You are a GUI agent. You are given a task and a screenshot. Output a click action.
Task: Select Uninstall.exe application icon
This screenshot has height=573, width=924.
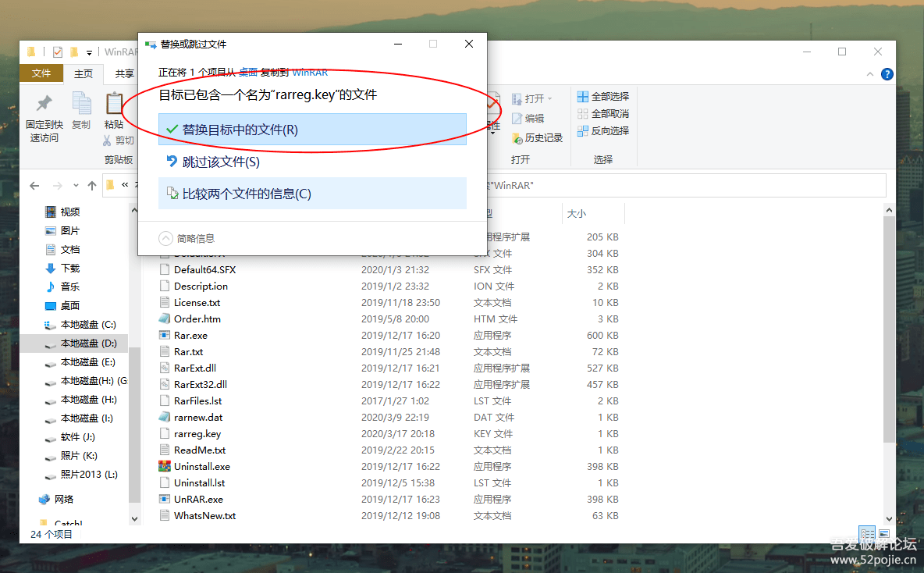[x=165, y=466]
